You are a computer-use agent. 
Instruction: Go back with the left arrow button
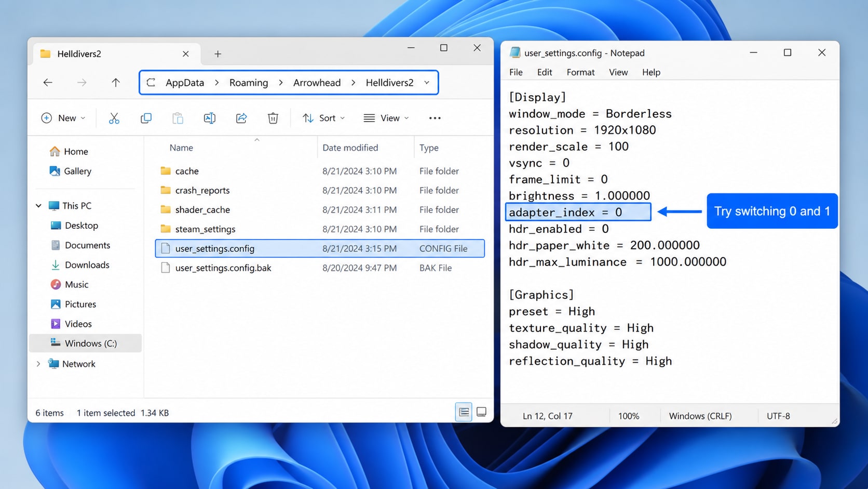click(x=48, y=83)
